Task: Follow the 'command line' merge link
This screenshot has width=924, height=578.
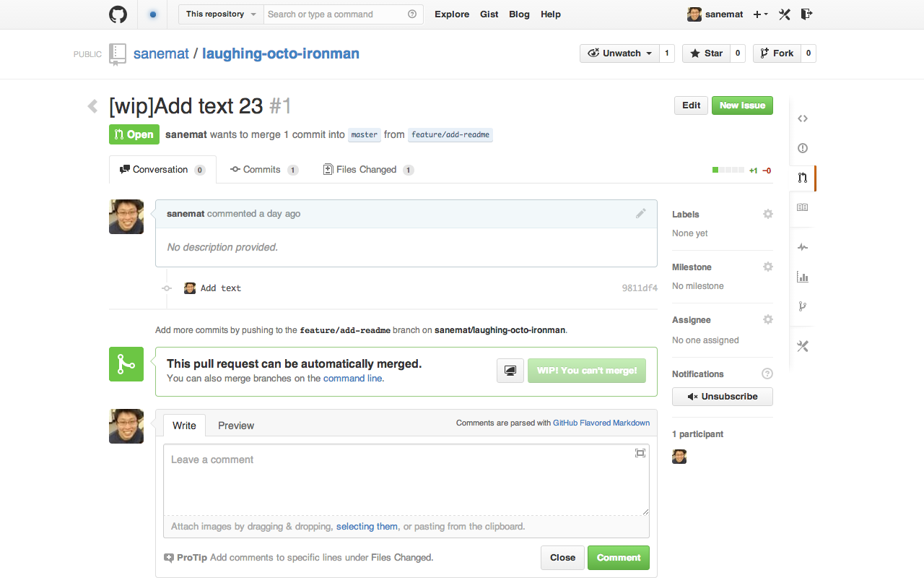Action: click(x=352, y=378)
